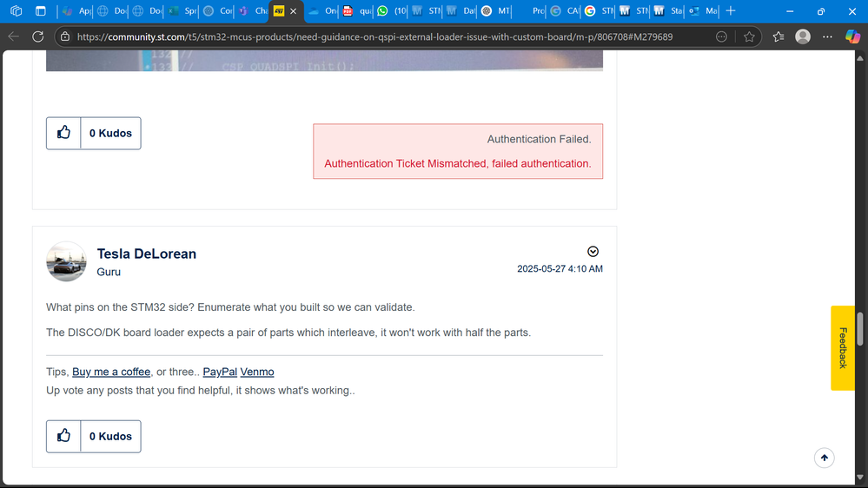Click the page scrollbar thumb
Viewport: 868px width, 488px height.
click(859, 329)
